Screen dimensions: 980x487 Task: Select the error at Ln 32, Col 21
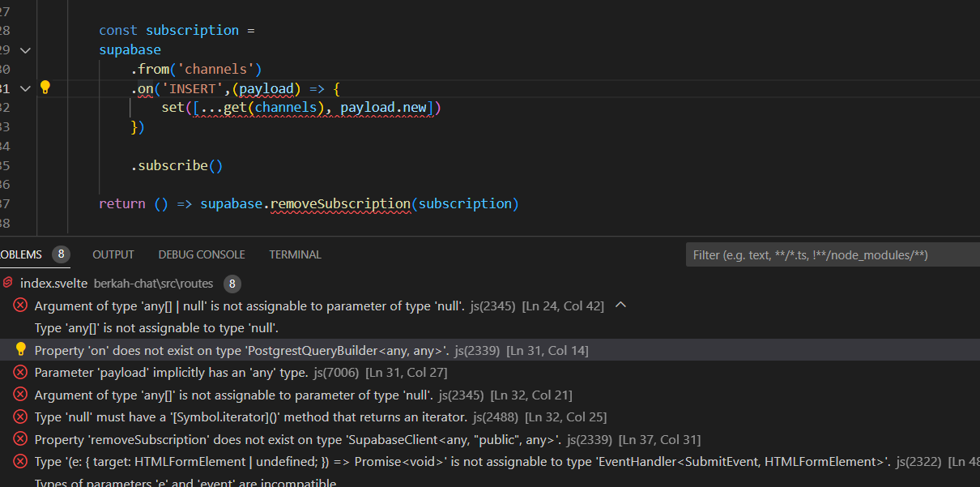coord(490,395)
